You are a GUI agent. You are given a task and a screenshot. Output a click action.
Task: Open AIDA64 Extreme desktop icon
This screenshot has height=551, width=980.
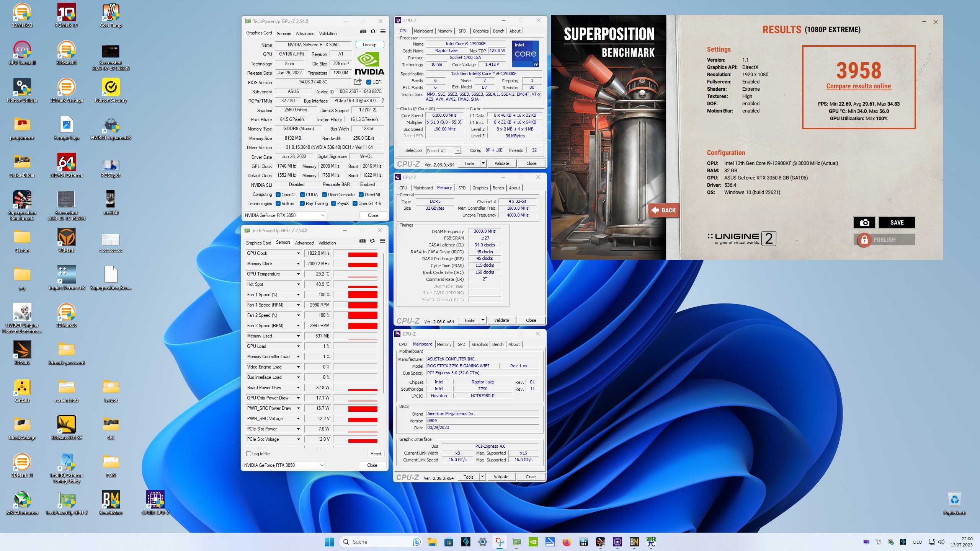66,165
